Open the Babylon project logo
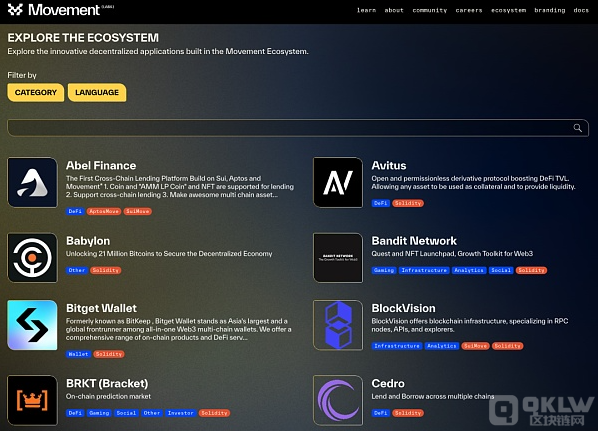598x431 pixels. 32,258
